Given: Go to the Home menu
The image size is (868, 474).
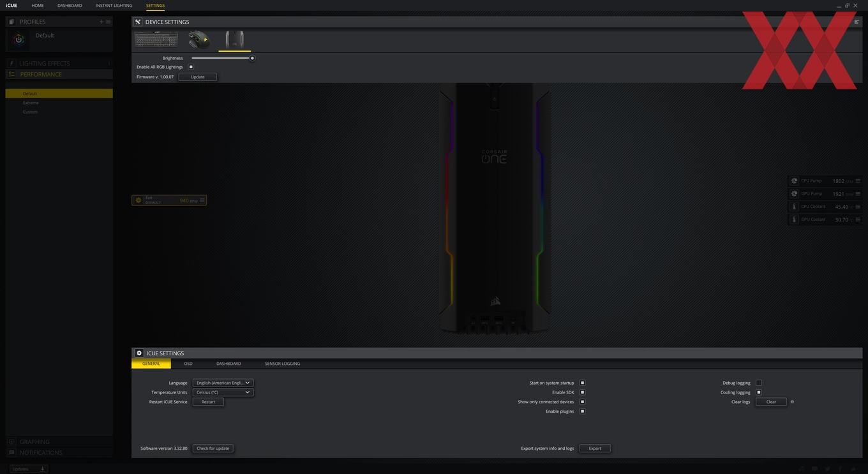Looking at the screenshot, I should [x=38, y=6].
